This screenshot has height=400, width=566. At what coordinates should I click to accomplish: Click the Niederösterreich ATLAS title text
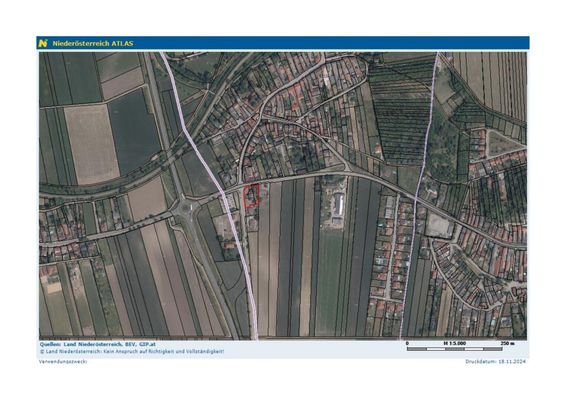[x=93, y=44]
